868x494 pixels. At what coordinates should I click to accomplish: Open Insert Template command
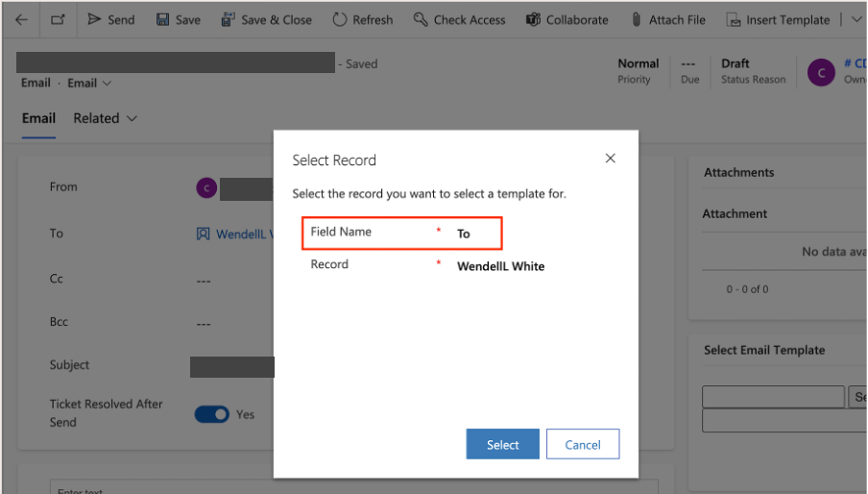(778, 20)
